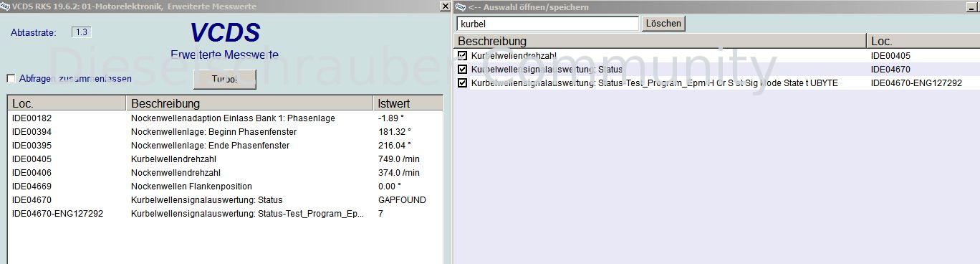
Task: Select row IDE00182 in measurements table
Action: [225, 118]
